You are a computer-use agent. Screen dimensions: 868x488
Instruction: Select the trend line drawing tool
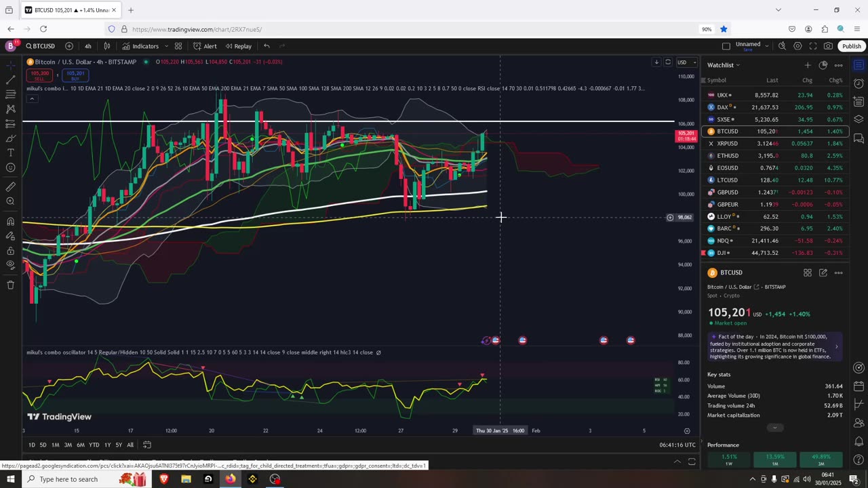point(10,79)
